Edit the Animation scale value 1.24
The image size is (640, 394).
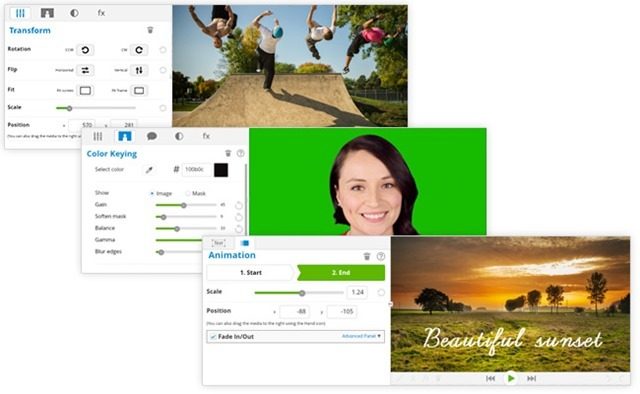coord(357,292)
